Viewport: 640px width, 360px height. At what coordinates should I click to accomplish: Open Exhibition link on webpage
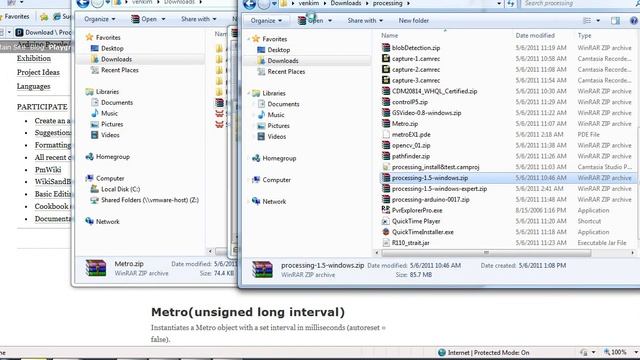coord(34,58)
